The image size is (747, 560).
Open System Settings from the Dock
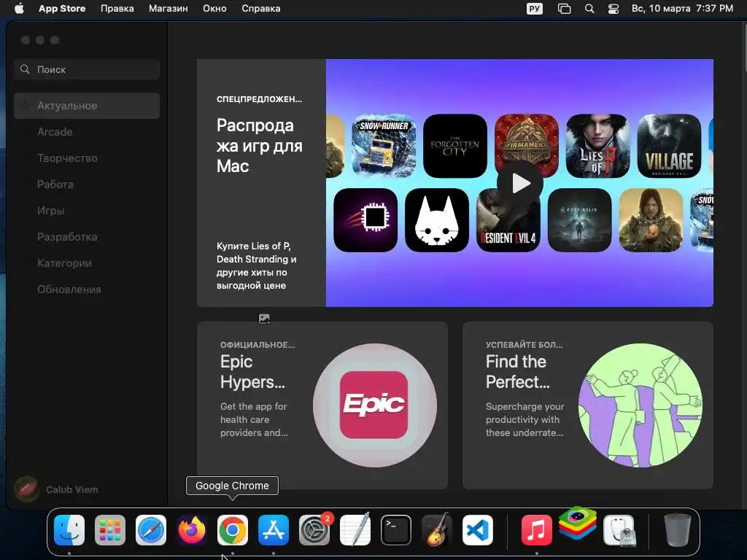point(314,530)
